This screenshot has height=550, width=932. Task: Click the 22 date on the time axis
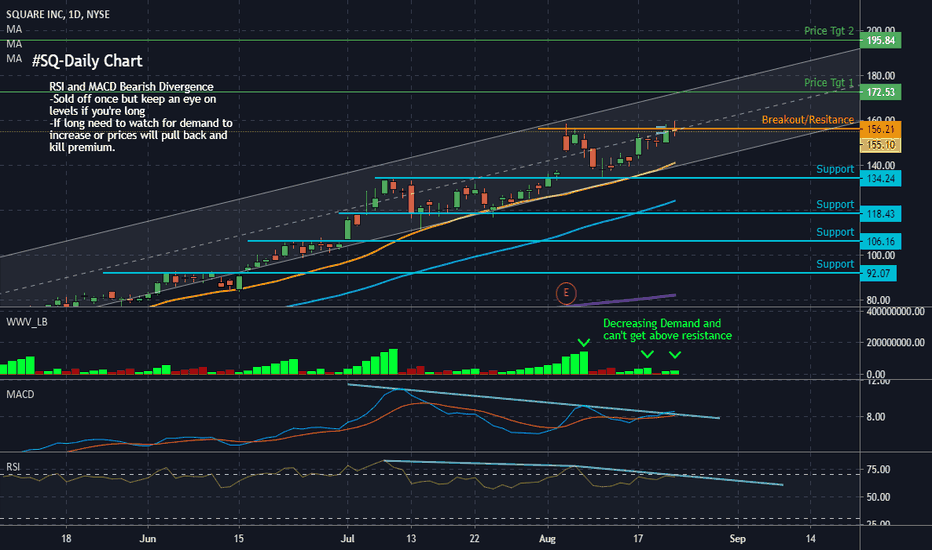(x=474, y=539)
